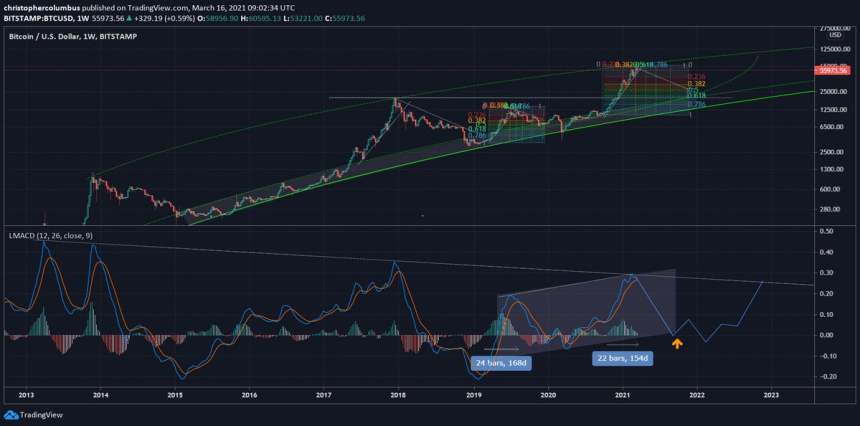Click the 2019 year on time axis

click(x=473, y=394)
